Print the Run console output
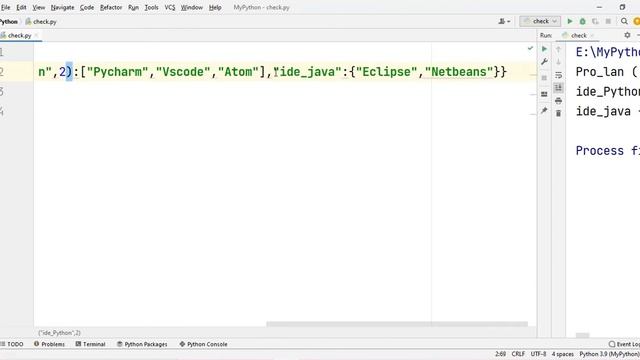 point(558,101)
